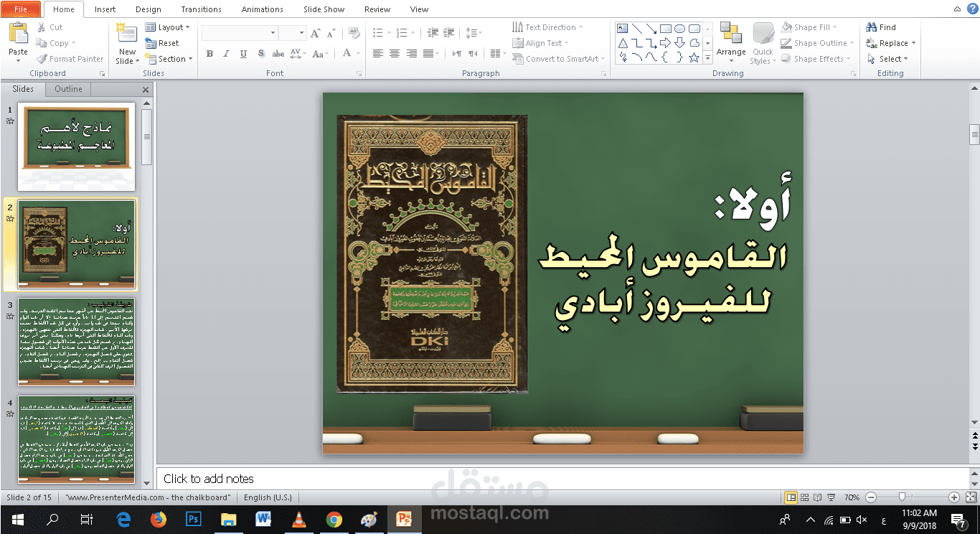Screen dimensions: 980x534
Task: Switch to the Outline pane tab
Action: (69, 89)
